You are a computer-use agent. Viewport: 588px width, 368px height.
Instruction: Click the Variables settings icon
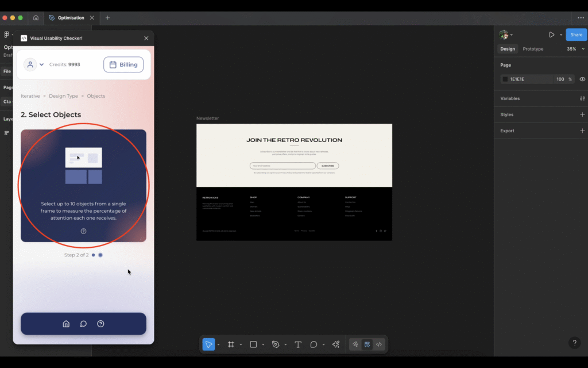(582, 98)
